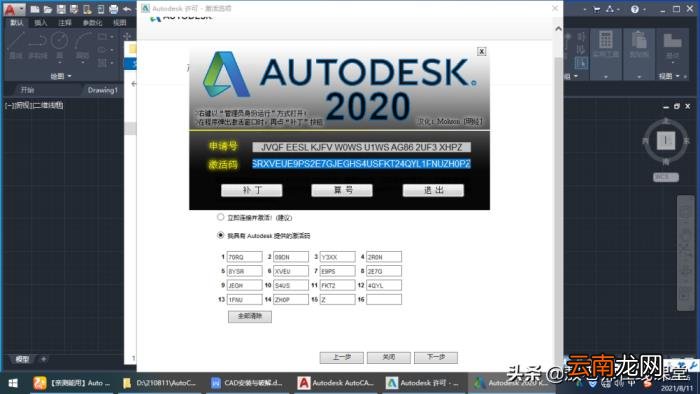Switch to the Autodesk 许可 taskbar item
The image size is (700, 394).
(x=423, y=383)
